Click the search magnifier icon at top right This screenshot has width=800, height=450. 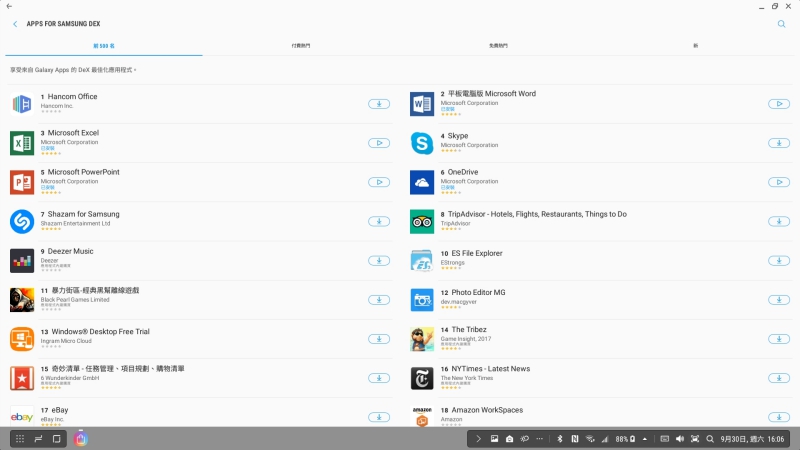coord(781,23)
